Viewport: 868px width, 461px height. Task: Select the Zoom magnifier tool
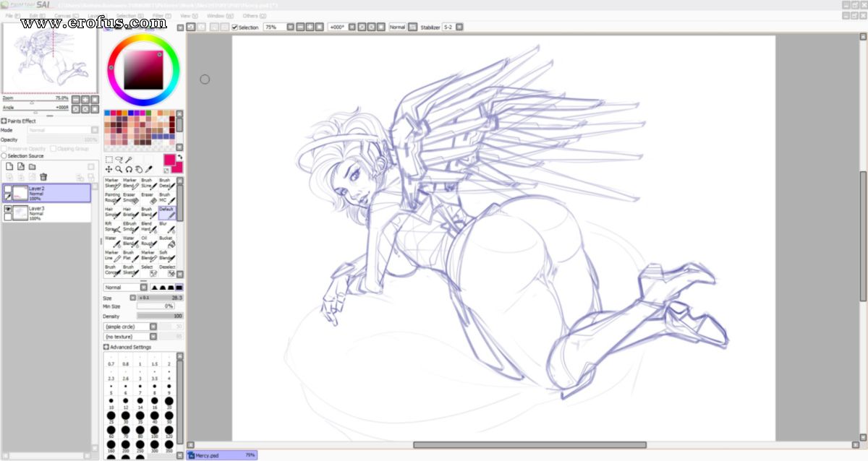click(x=119, y=169)
